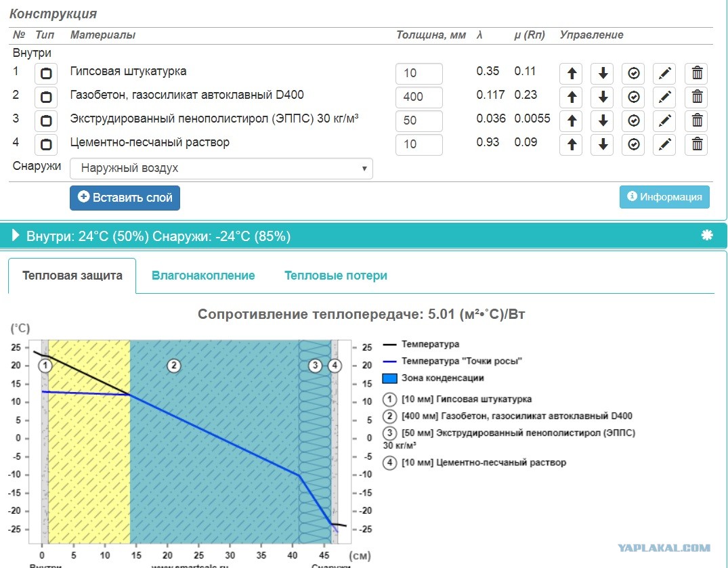Move gypsum plaster layer down
Screen dimensions: 728x568
coord(602,73)
